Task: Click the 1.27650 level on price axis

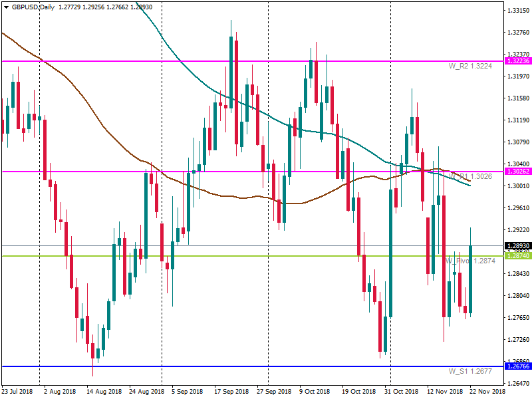Action: click(x=518, y=317)
